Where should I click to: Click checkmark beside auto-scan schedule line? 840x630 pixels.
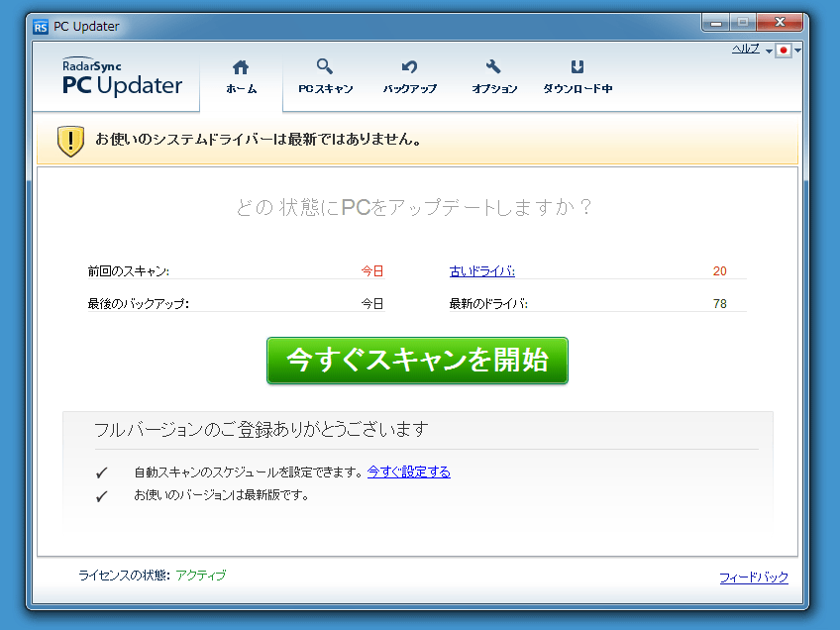pos(102,472)
